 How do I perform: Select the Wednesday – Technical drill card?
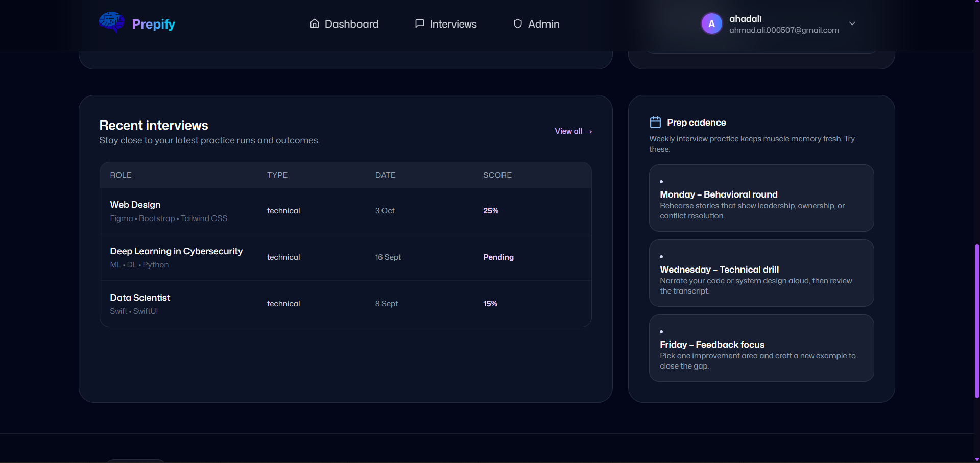(761, 273)
